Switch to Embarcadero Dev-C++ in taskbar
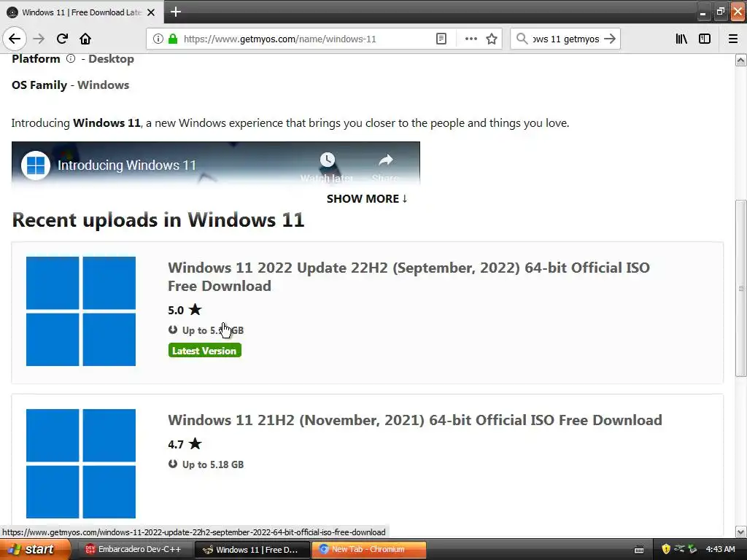The height and width of the screenshot is (560, 747). (x=133, y=550)
